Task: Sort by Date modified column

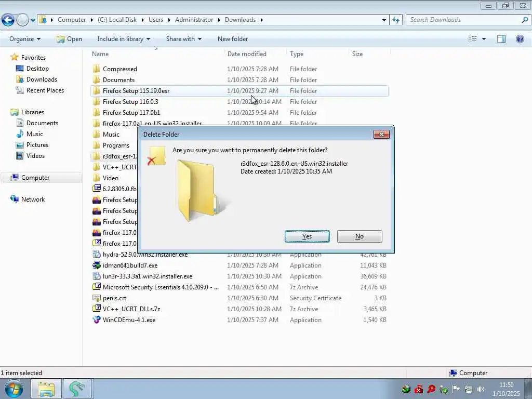Action: click(247, 54)
